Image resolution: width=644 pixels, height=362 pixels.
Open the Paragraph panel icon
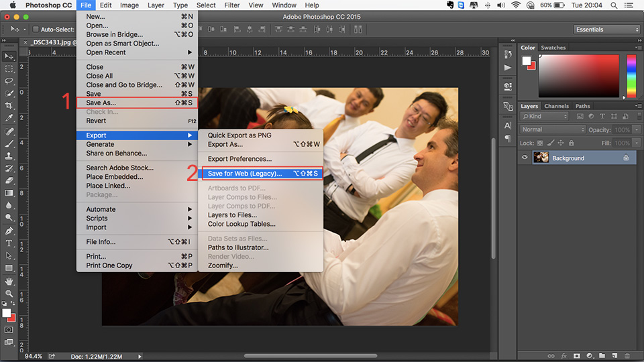(508, 138)
